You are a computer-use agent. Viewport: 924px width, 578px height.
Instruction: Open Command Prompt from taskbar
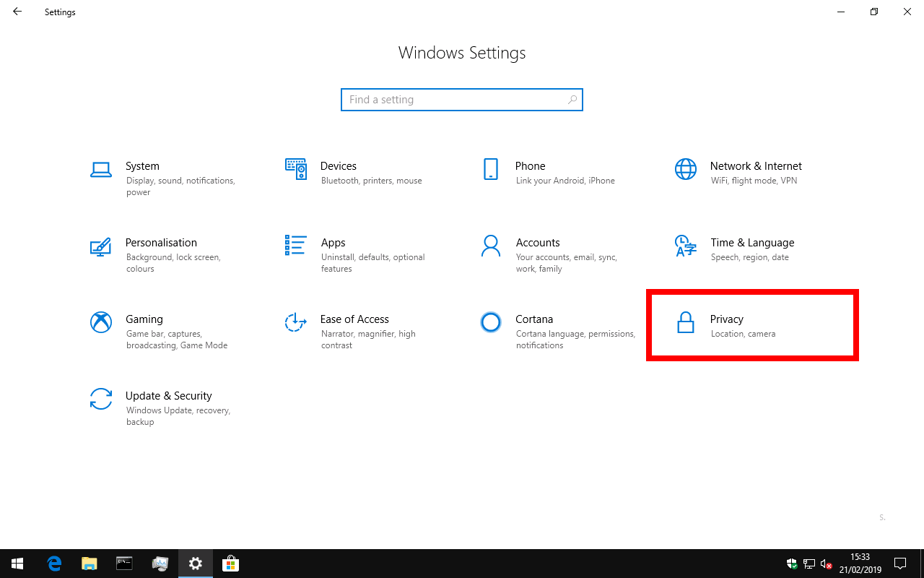pos(124,564)
